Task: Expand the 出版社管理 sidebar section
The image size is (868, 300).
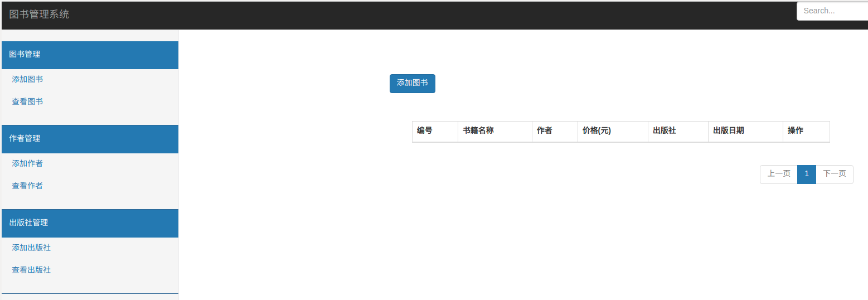Action: [x=90, y=223]
